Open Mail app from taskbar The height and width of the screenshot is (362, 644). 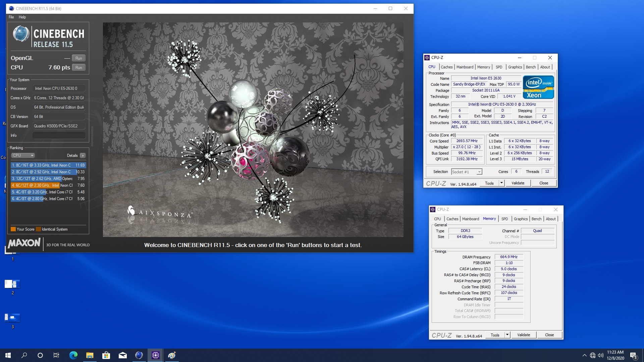(122, 355)
